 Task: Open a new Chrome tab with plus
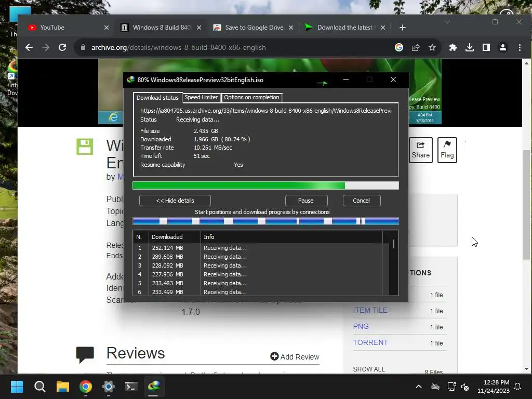tap(403, 28)
